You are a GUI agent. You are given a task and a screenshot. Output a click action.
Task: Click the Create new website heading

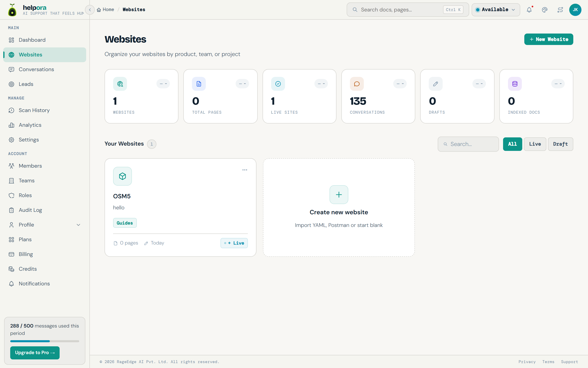339,212
